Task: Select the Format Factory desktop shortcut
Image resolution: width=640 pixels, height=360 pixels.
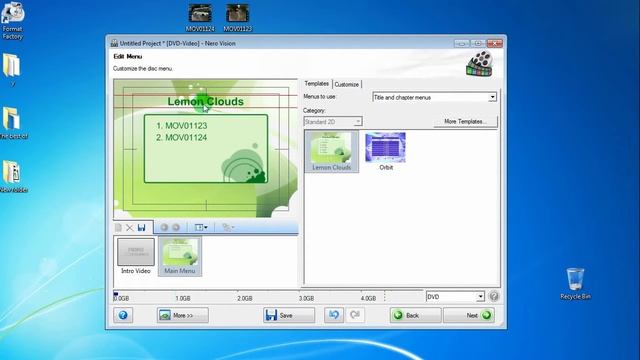Action: click(x=13, y=21)
